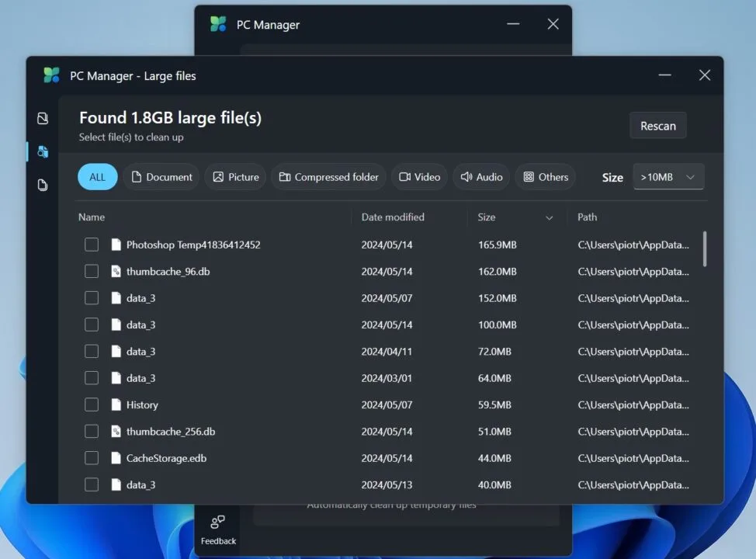Click the file icon of Photoshop Temp41836412452
This screenshot has width=756, height=559.
pos(116,245)
